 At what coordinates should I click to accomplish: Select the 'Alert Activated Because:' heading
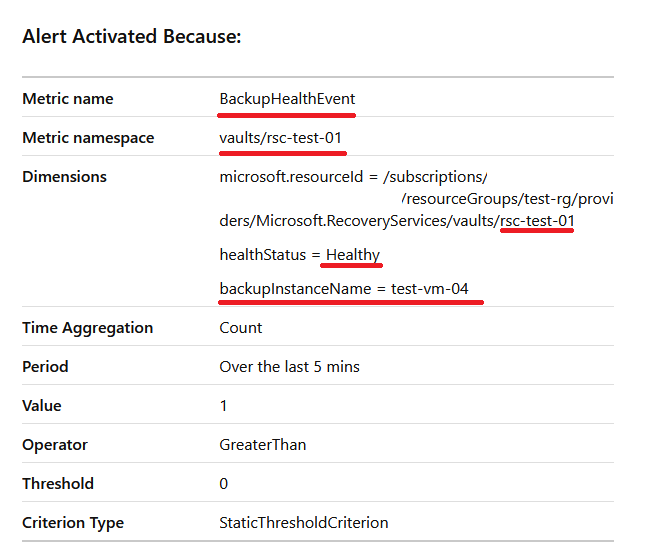(132, 36)
